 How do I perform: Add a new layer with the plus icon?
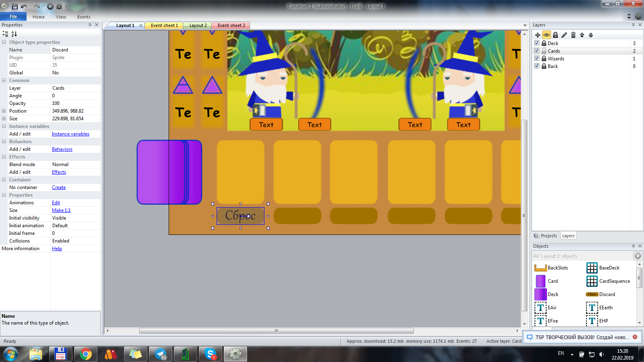pyautogui.click(x=537, y=35)
